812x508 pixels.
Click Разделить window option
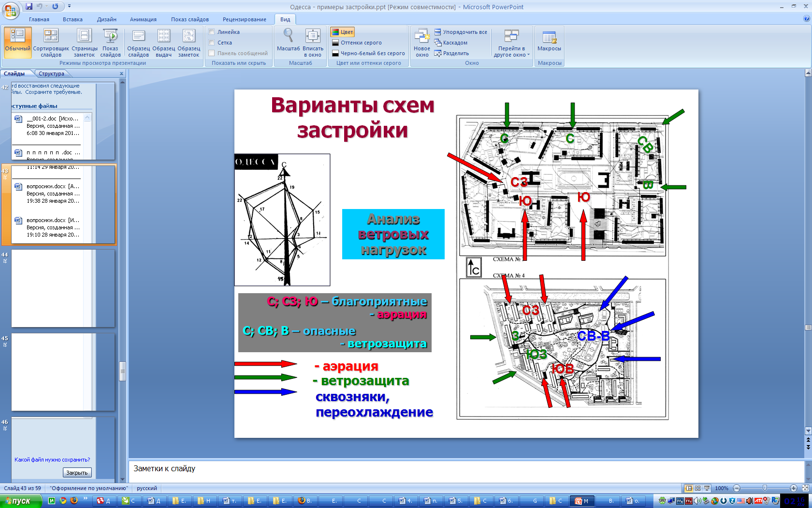451,53
